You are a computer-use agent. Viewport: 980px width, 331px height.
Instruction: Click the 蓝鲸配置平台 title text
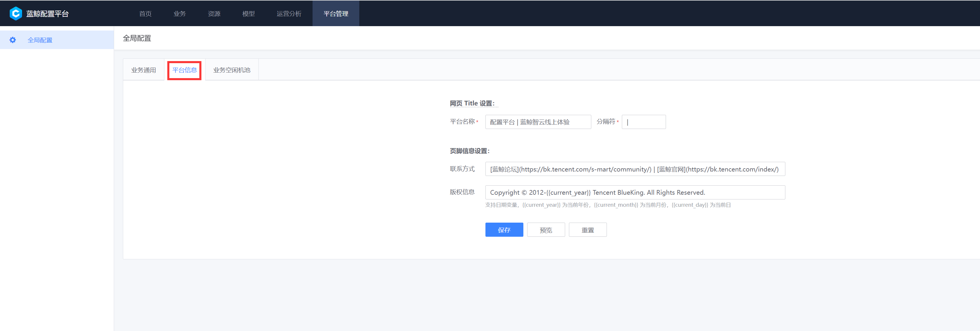pos(47,14)
